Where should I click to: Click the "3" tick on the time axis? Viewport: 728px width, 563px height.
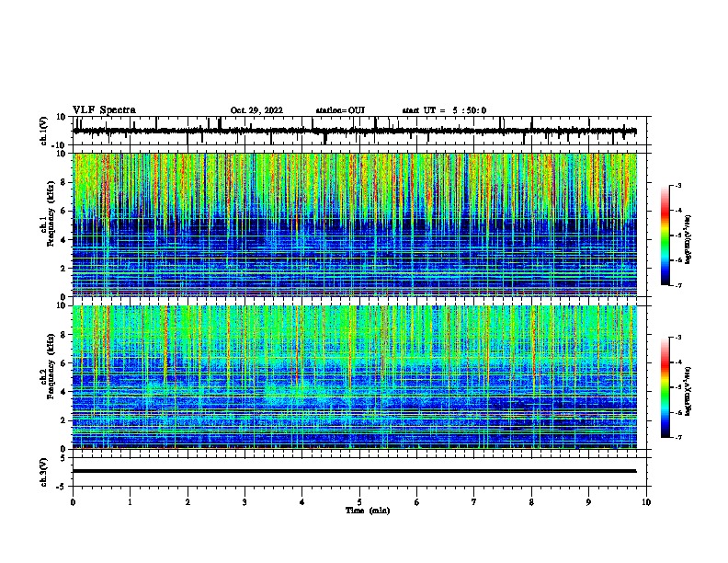[245, 502]
